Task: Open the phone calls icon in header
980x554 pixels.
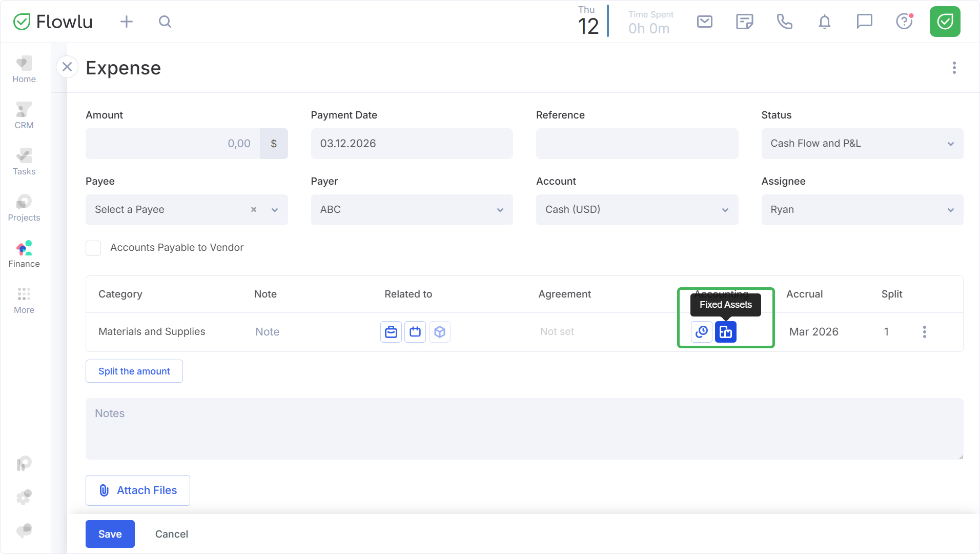Action: point(784,22)
